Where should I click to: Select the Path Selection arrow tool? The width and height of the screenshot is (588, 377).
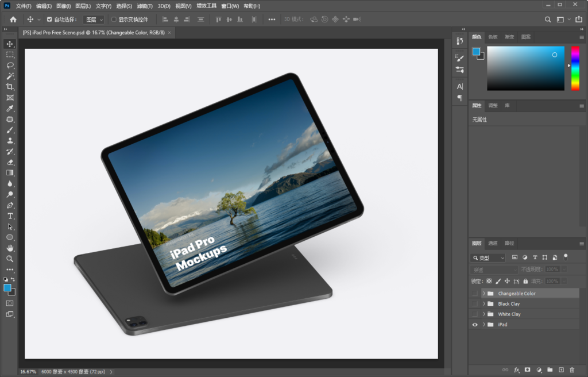point(10,227)
